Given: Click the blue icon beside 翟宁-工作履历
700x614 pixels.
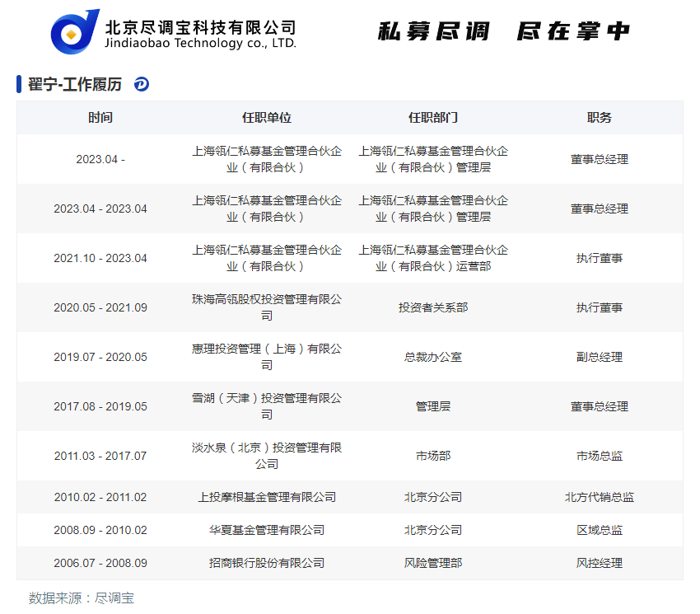Looking at the screenshot, I should tap(142, 84).
